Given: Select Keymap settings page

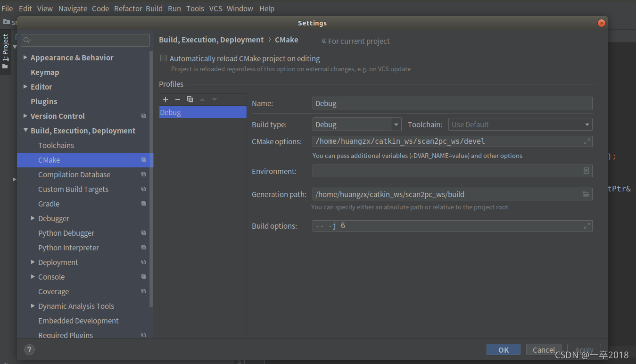Looking at the screenshot, I should coord(45,72).
